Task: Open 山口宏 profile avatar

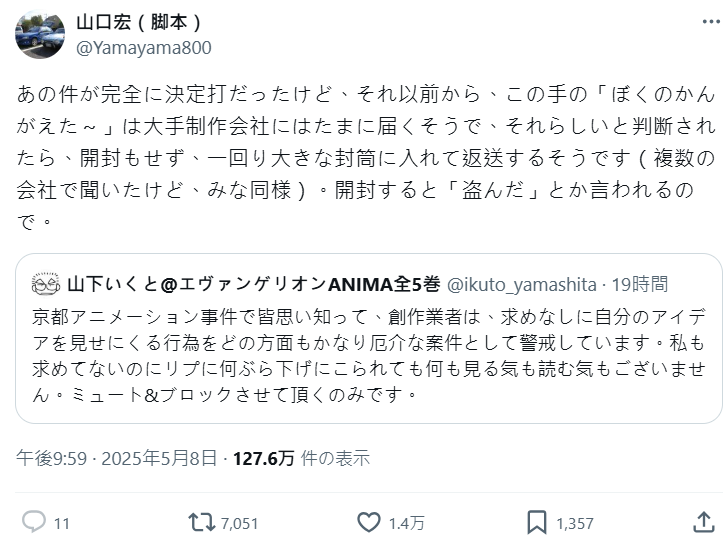Action: [x=40, y=36]
